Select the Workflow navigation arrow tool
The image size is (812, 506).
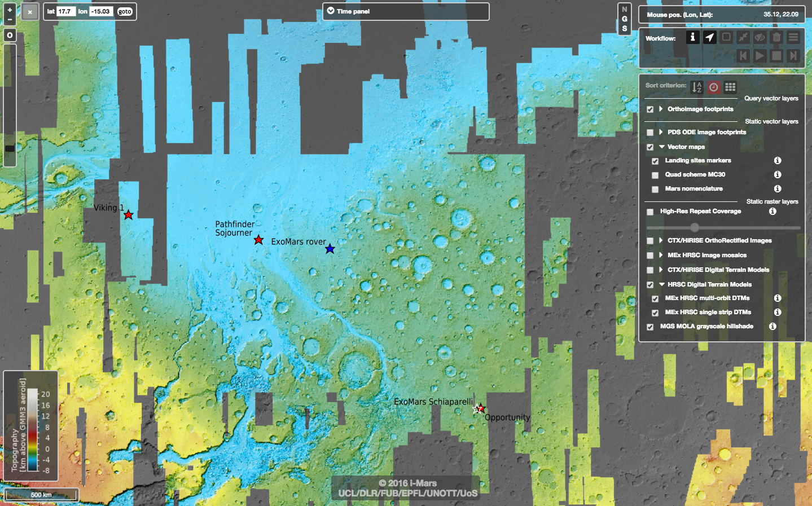(x=709, y=37)
